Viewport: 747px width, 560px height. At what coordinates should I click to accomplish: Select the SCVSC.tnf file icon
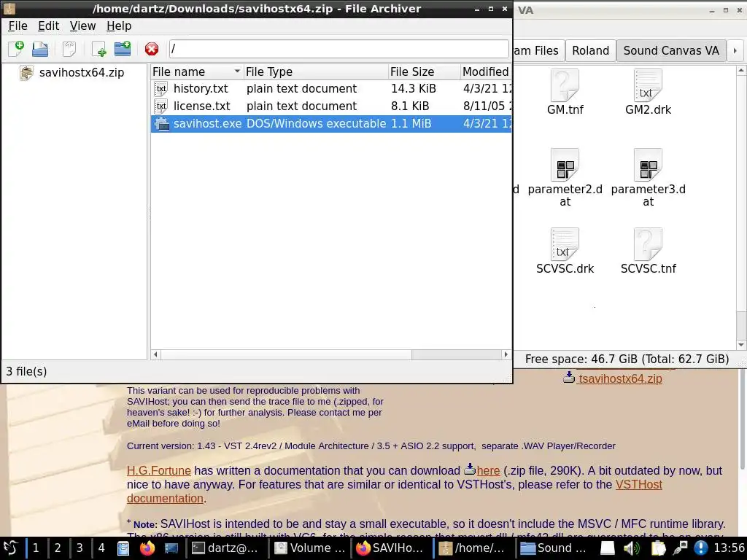point(648,244)
